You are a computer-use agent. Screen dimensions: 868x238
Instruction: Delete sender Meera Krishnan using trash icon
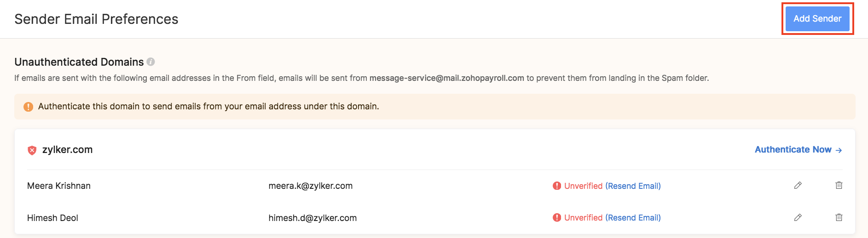click(839, 186)
